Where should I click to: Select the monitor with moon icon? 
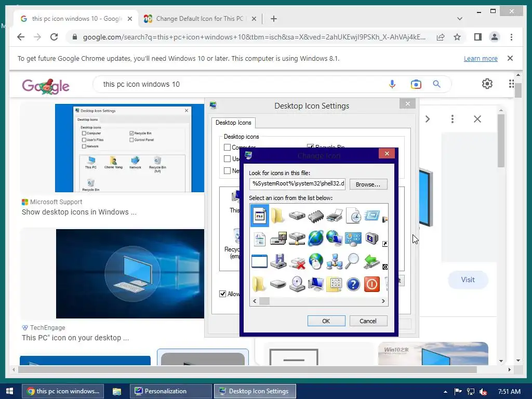pos(372,238)
